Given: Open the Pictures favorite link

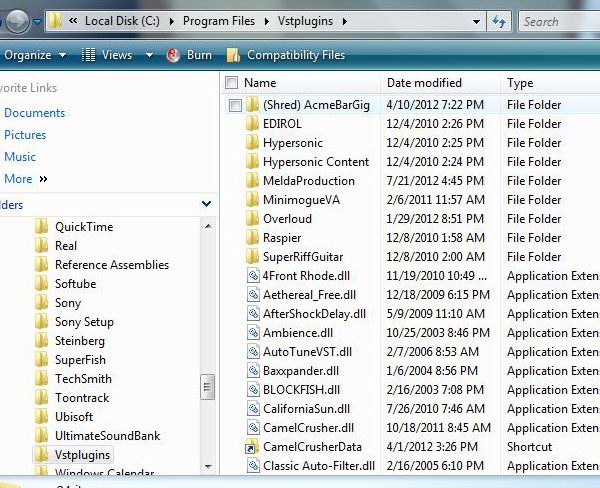Looking at the screenshot, I should 25,135.
